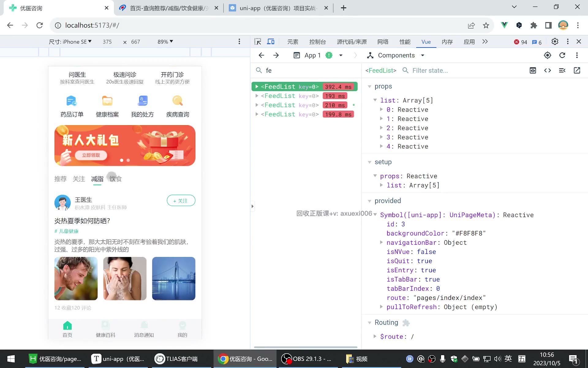Collapse the props section
This screenshot has height=368, width=588.
[x=370, y=87]
